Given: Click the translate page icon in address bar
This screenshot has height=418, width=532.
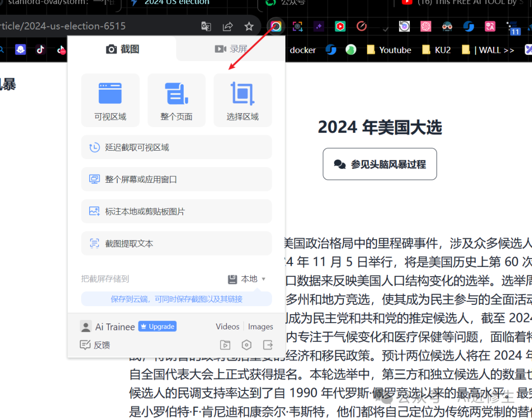Looking at the screenshot, I should click(x=206, y=26).
